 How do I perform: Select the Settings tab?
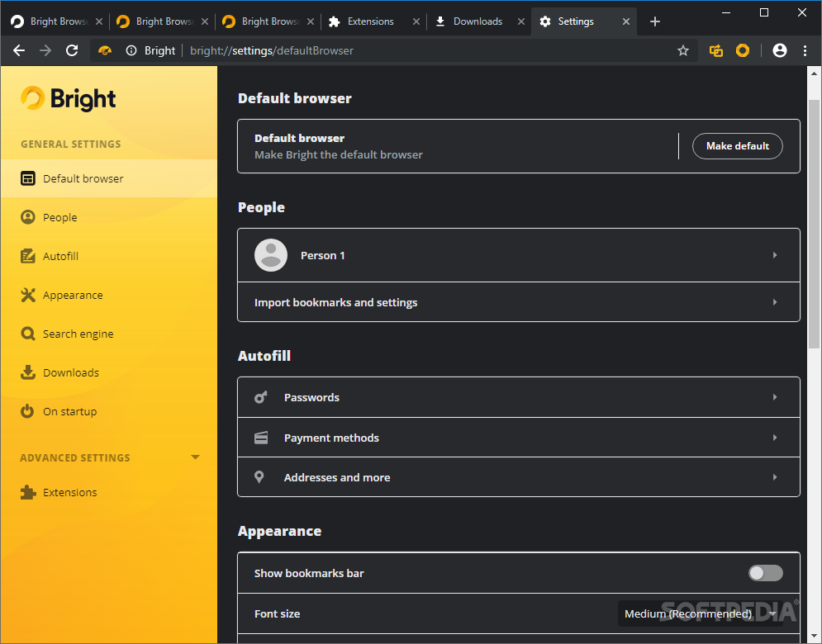coord(583,21)
